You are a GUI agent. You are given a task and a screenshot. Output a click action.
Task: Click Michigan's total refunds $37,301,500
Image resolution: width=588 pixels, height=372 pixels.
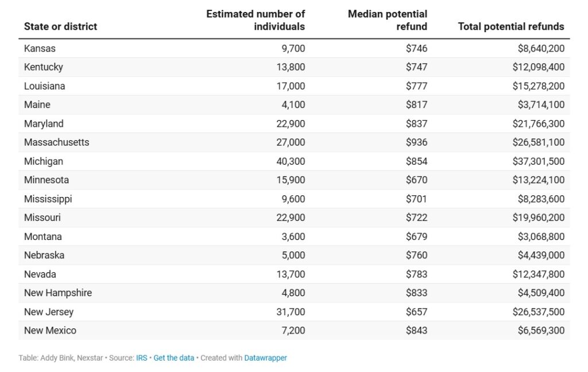click(538, 161)
